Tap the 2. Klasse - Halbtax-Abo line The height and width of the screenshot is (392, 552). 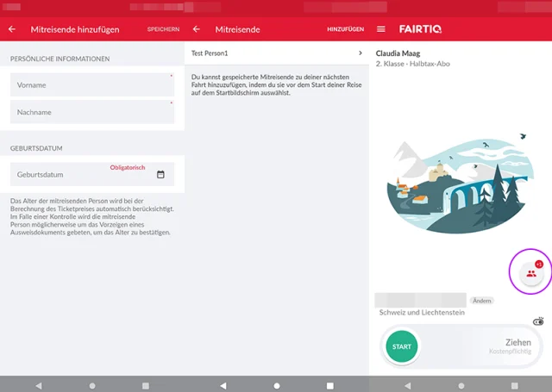pos(412,64)
